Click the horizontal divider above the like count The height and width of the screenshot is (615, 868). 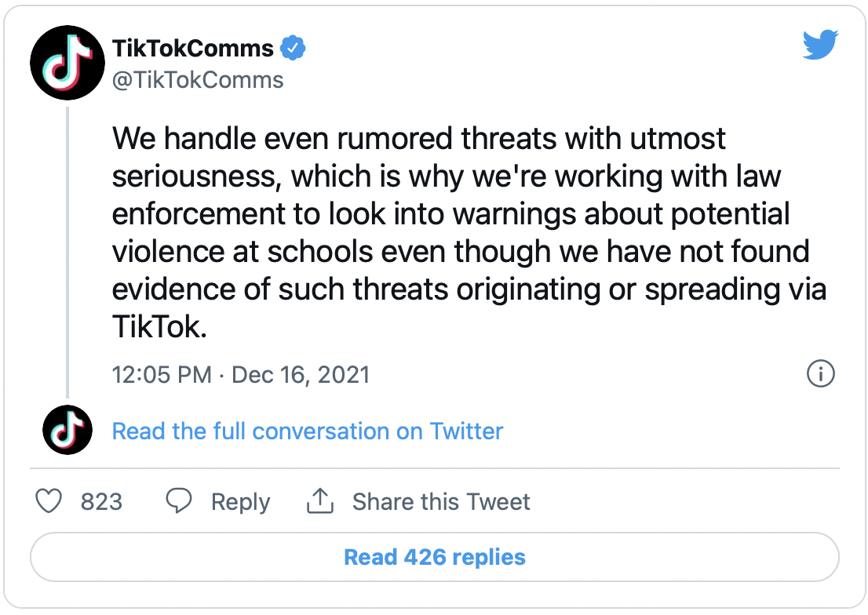click(434, 468)
